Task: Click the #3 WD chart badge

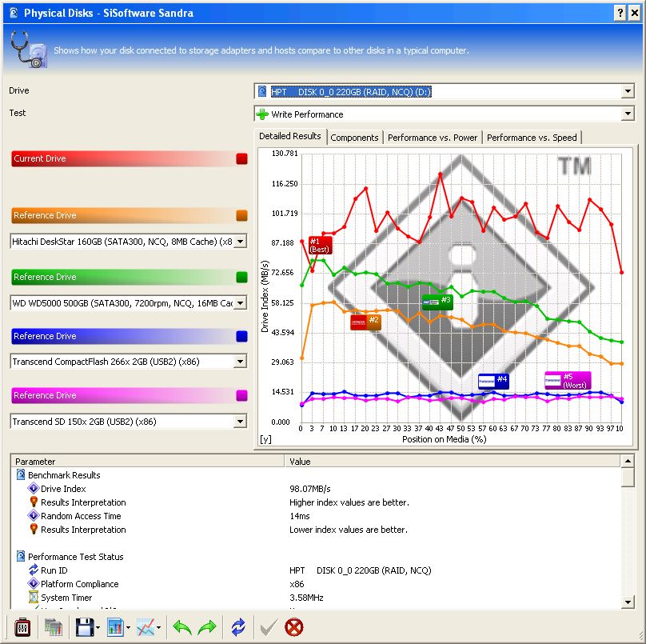Action: pyautogui.click(x=437, y=302)
